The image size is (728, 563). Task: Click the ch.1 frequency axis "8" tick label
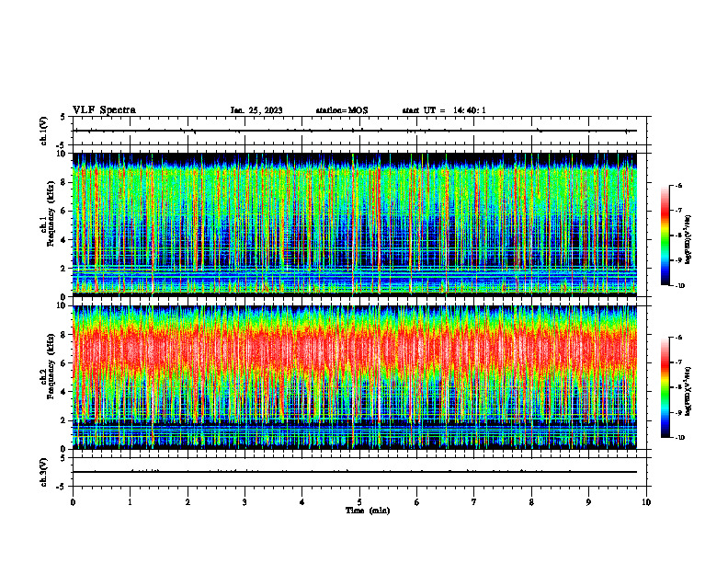click(64, 182)
